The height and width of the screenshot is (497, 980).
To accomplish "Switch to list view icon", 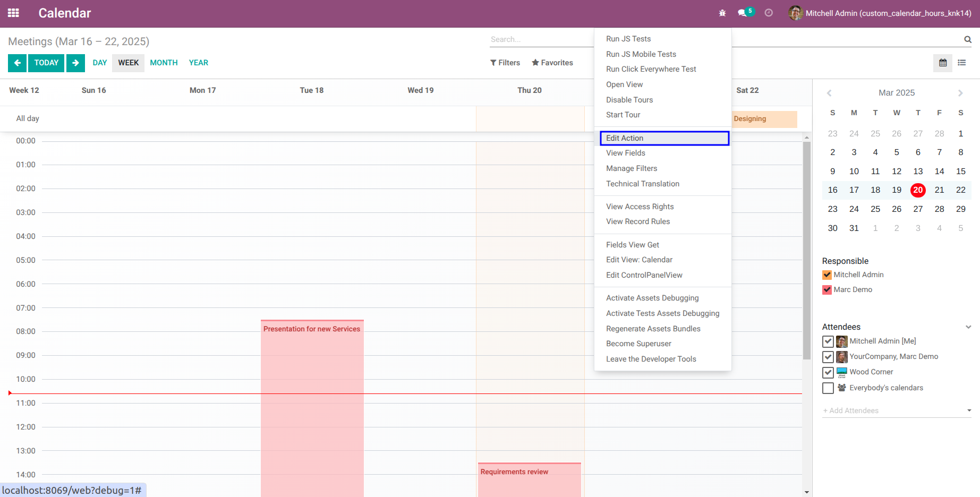I will click(962, 63).
